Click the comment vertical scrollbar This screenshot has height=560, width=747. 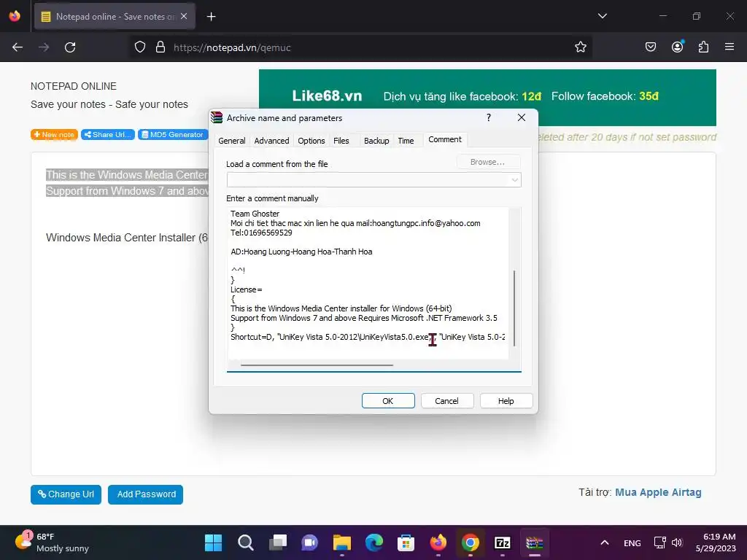point(514,307)
